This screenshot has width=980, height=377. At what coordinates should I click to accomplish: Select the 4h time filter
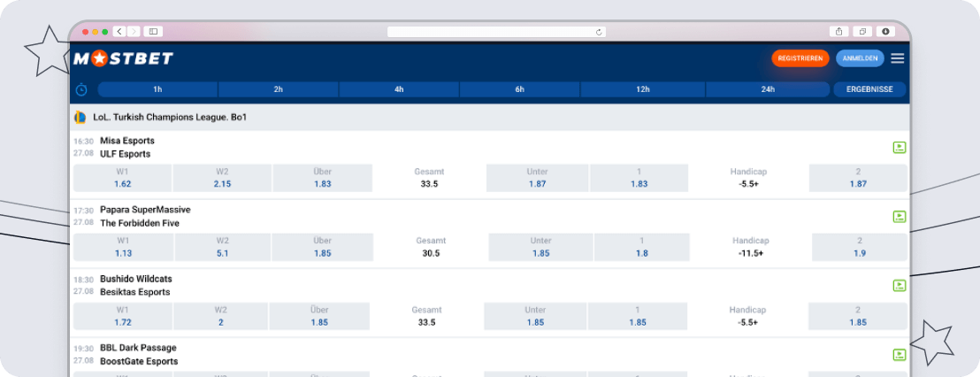coord(399,89)
